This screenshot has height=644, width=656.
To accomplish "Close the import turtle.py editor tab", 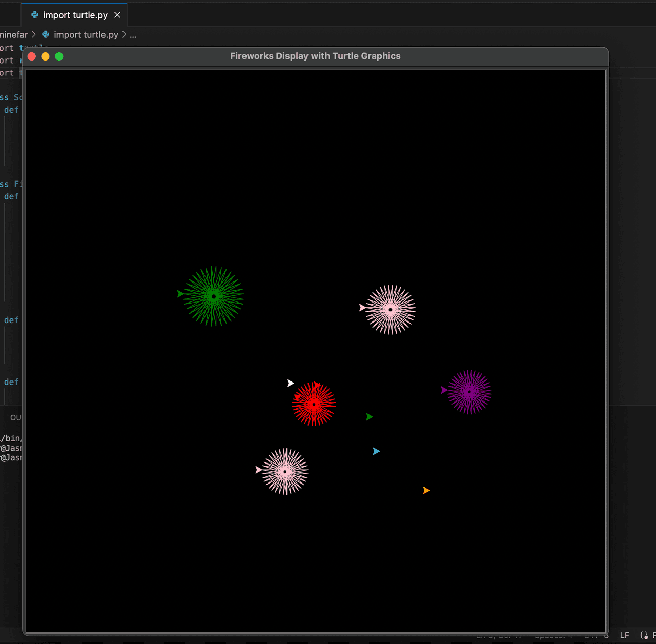I will [117, 15].
